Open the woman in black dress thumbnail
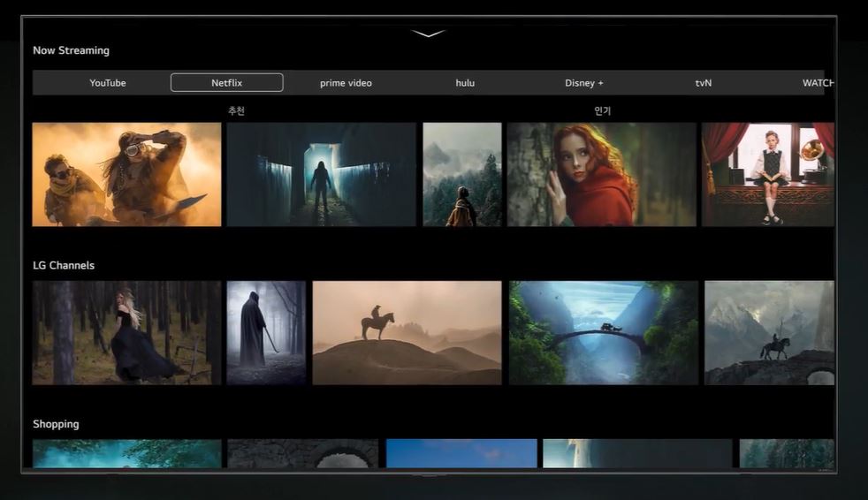The image size is (868, 500). (126, 333)
